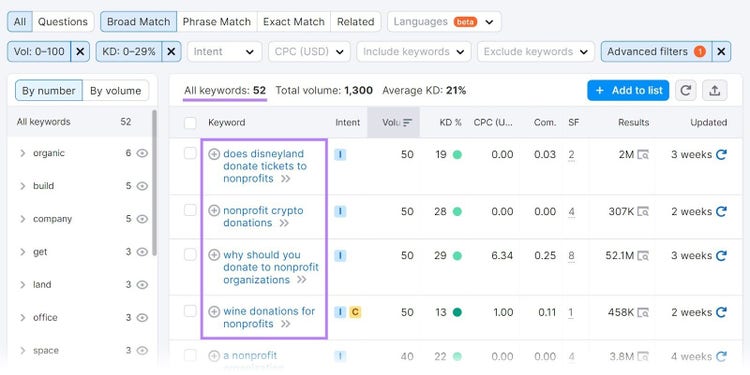Expand the space keyword group
Screen dimensions: 750x375
click(22, 351)
